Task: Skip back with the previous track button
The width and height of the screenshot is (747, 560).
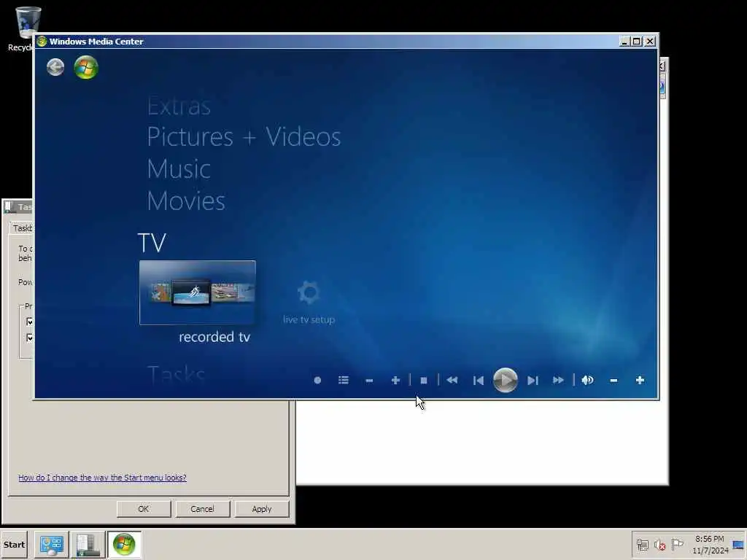Action: click(479, 380)
